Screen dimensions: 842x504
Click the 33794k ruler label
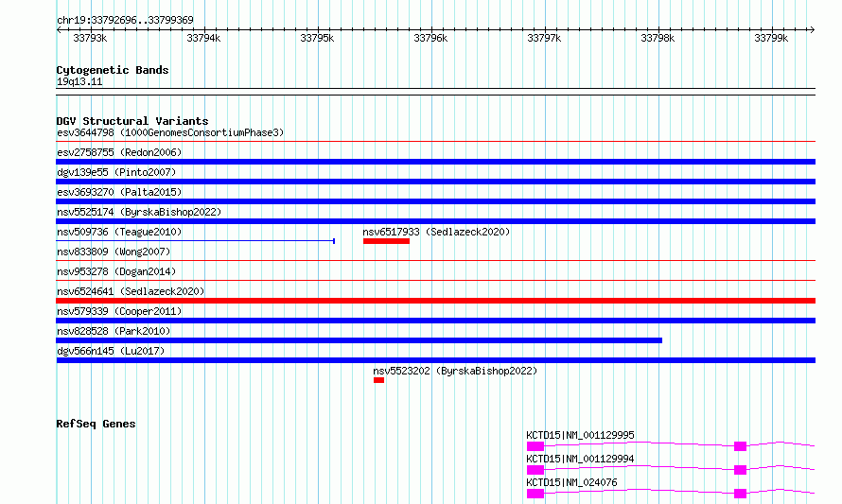[203, 38]
